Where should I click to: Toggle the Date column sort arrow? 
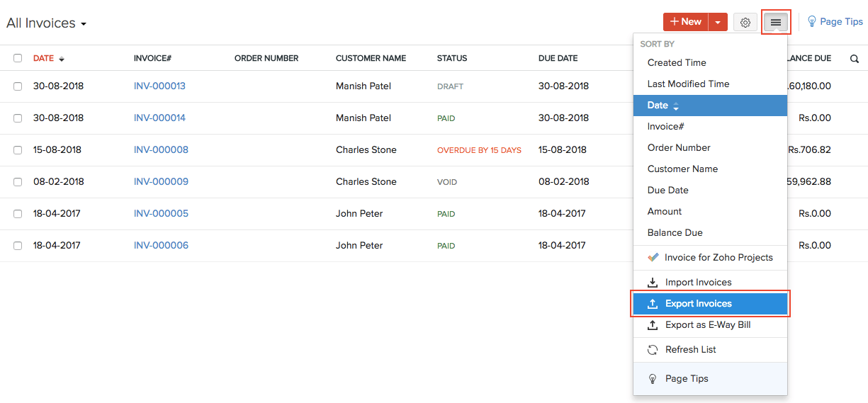(x=62, y=59)
